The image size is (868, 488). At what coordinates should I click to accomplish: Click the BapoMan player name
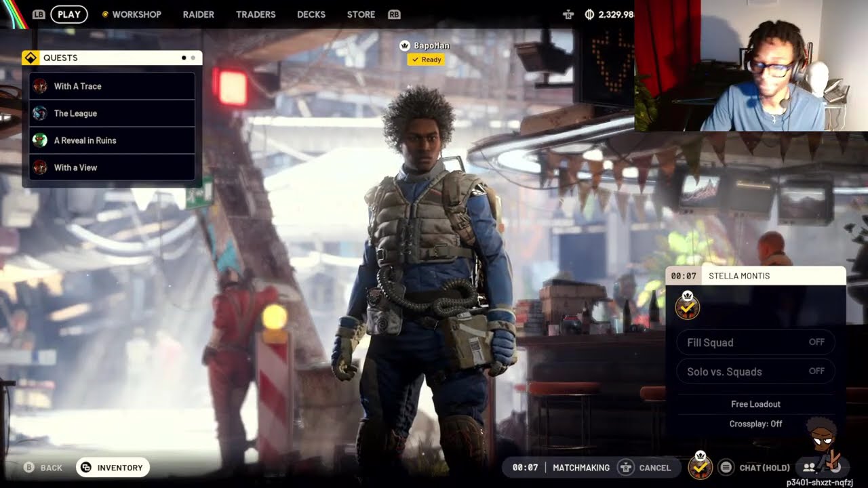pyautogui.click(x=431, y=45)
